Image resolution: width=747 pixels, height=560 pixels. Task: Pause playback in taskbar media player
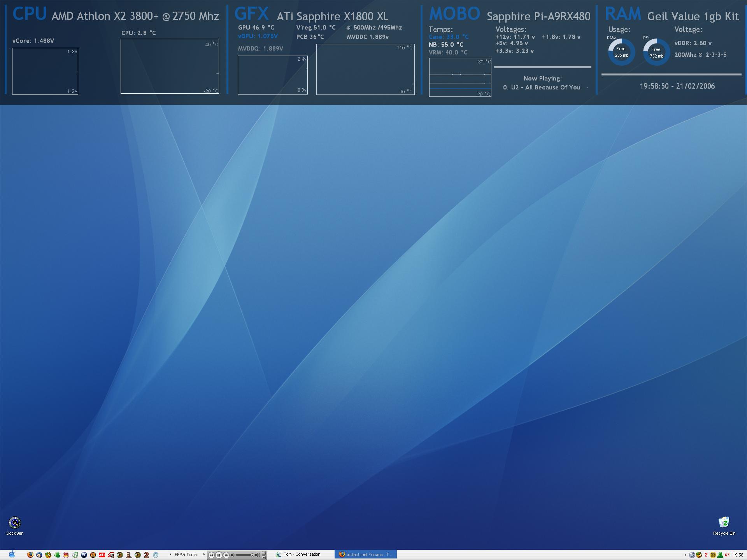[x=219, y=555]
